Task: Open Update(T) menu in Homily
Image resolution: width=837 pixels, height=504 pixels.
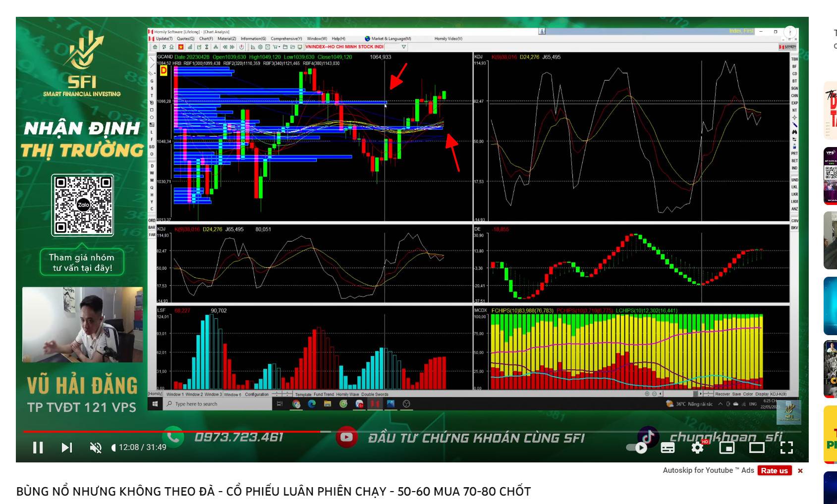Action: 164,39
